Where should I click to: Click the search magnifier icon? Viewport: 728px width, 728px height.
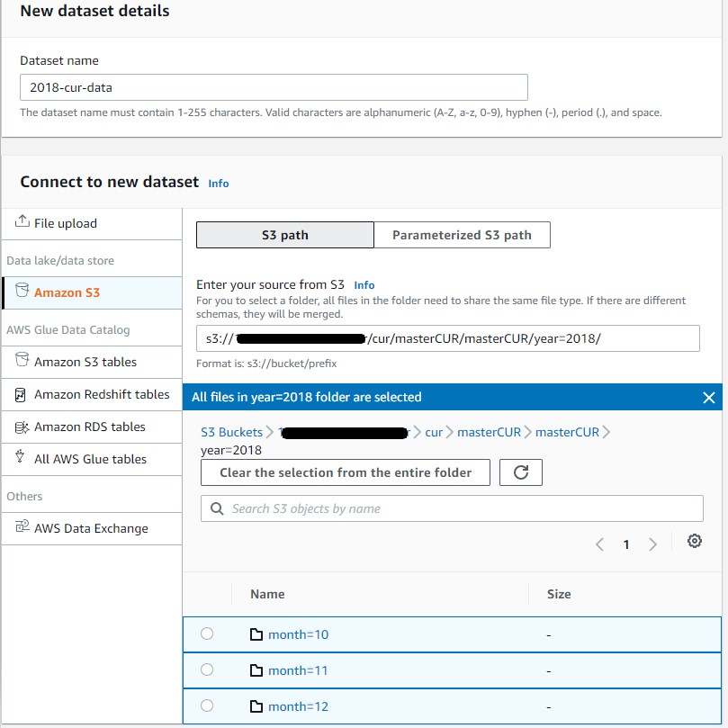tap(217, 508)
